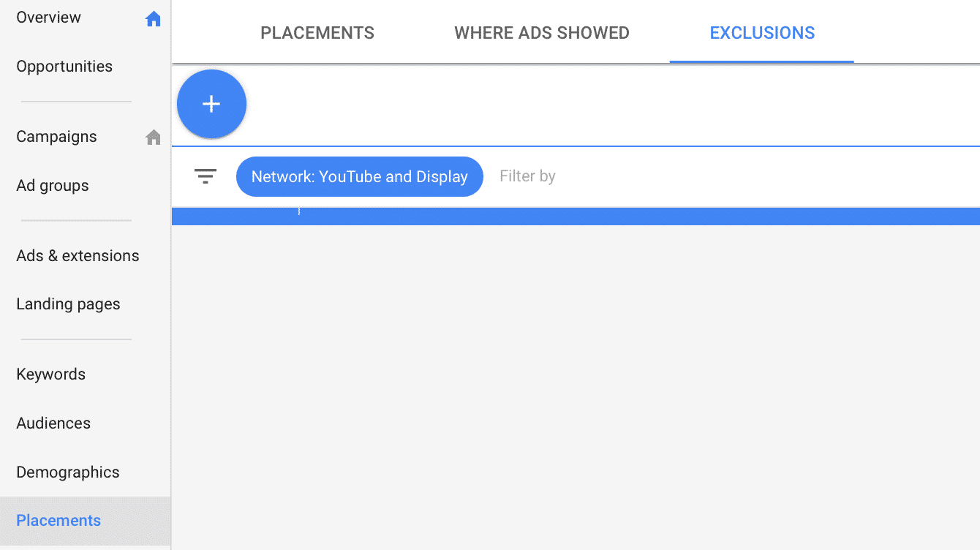980x550 pixels.
Task: Open Overview in the sidebar
Action: click(49, 18)
